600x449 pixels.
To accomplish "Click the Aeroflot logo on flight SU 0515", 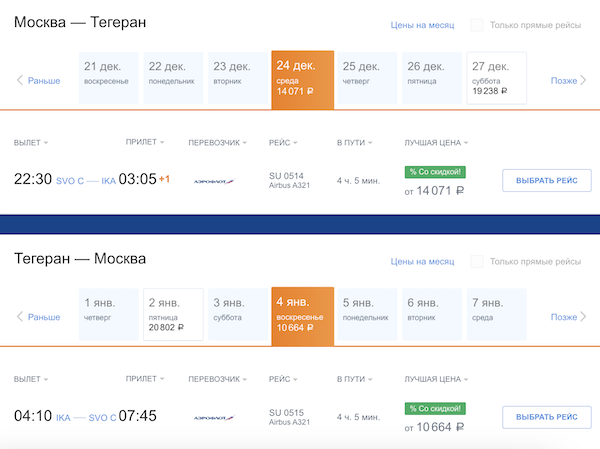I will point(213,417).
